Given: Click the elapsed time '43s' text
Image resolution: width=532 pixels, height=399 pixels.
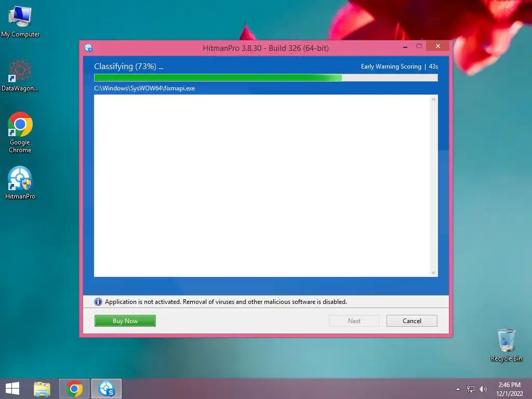Looking at the screenshot, I should pos(433,66).
